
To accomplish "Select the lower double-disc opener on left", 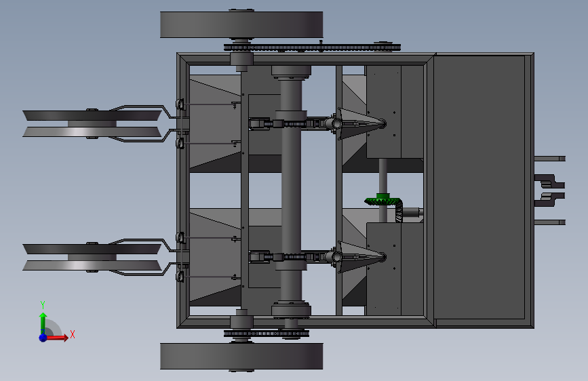I will click(x=92, y=257).
